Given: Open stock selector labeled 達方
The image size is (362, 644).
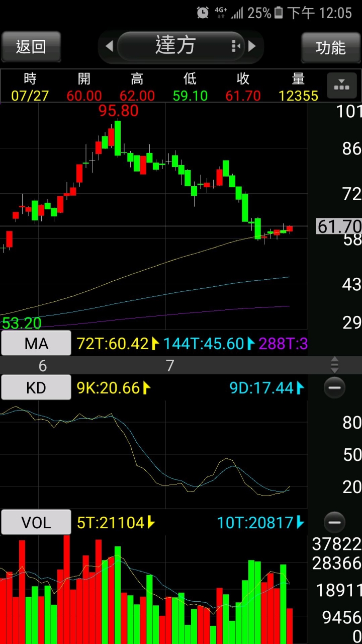Looking at the screenshot, I should (x=180, y=46).
